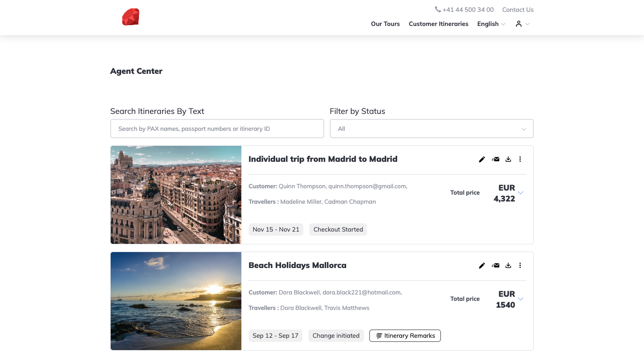Screen dimensions: 644x356
Task: Click the Nov 15 - Nov 21 date tag
Action: [x=276, y=229]
